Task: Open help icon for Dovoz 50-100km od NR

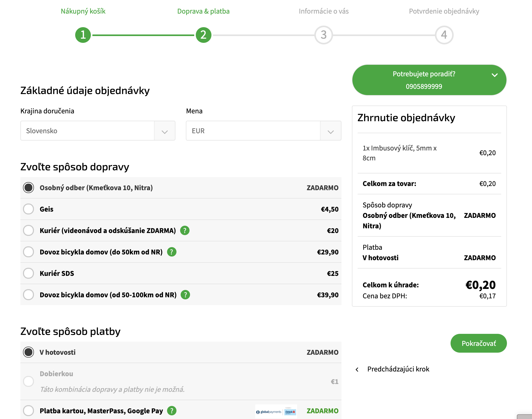Action: coord(185,295)
